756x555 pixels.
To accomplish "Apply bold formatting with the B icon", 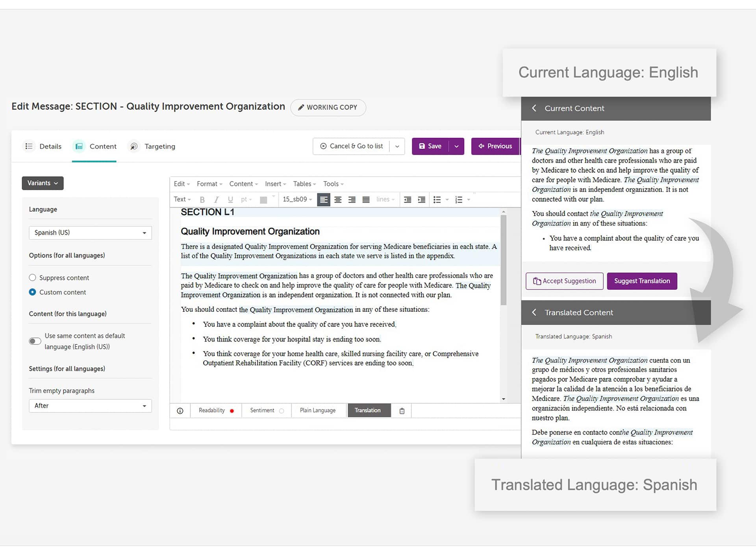I will pos(202,200).
